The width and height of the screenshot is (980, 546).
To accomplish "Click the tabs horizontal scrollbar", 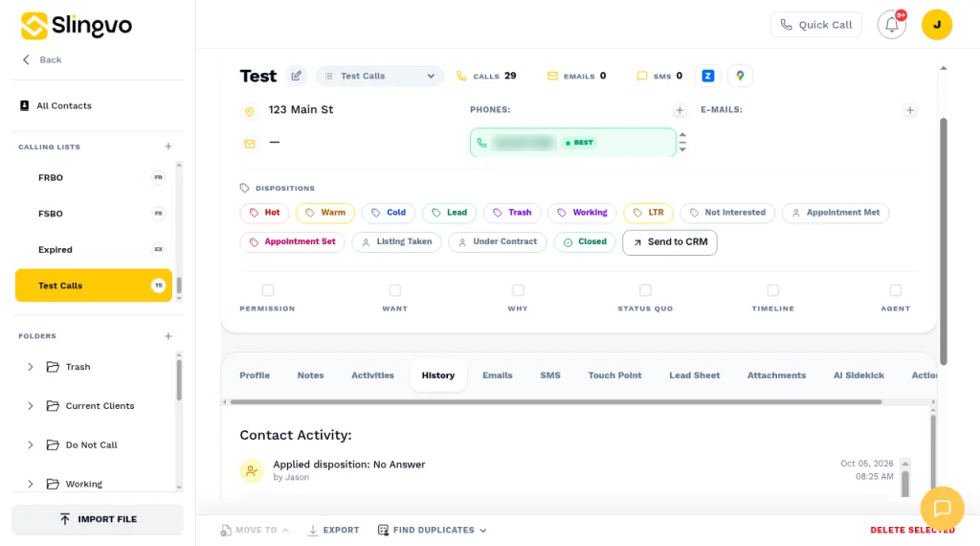I will pyautogui.click(x=556, y=402).
